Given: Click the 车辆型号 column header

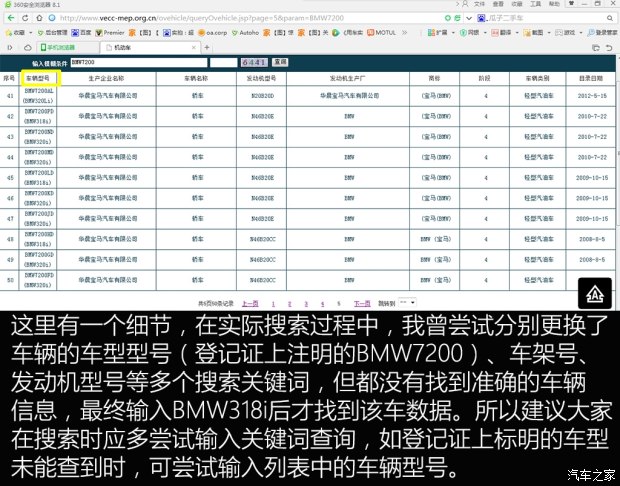Looking at the screenshot, I should click(38, 78).
